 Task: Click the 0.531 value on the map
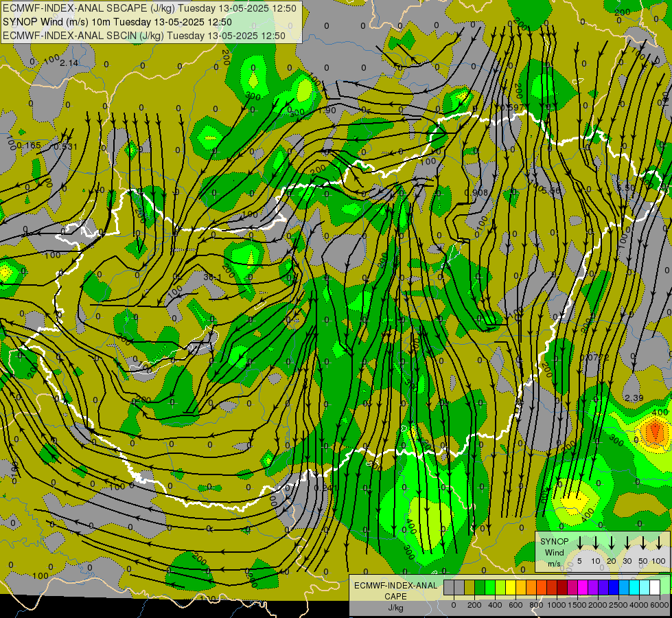(x=66, y=147)
